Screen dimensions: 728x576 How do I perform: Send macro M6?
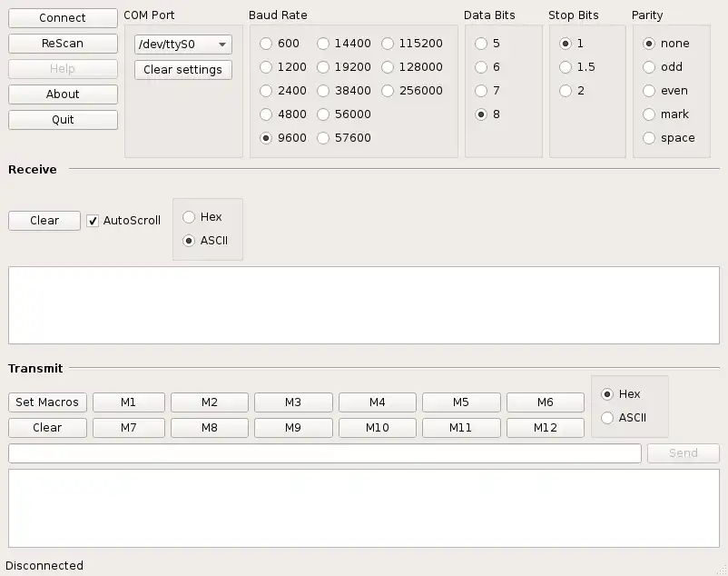click(546, 402)
